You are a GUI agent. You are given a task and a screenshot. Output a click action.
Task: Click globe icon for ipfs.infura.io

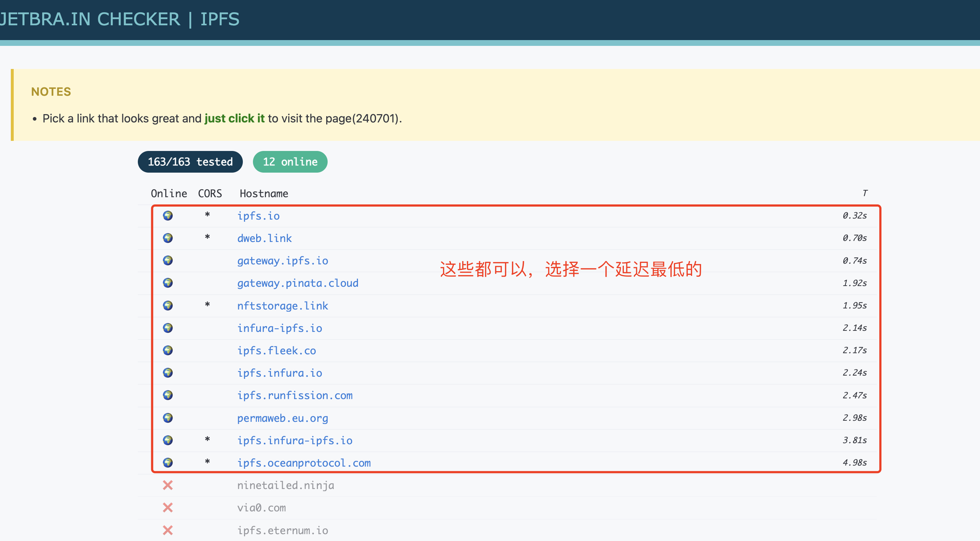[x=168, y=373]
